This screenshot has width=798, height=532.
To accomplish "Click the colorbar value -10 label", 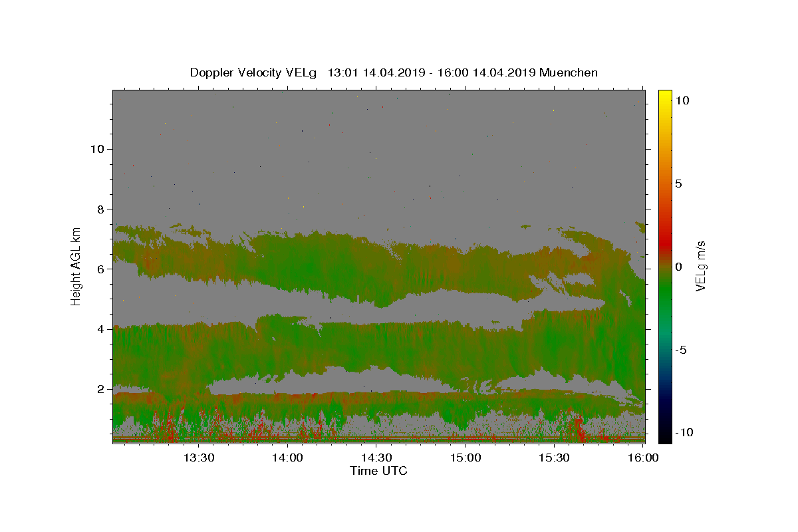I will pos(684,432).
